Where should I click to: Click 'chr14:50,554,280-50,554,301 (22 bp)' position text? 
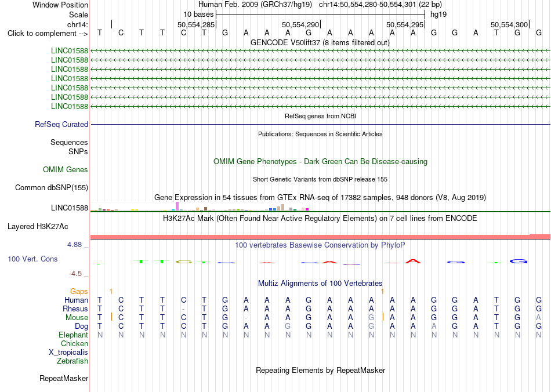click(380, 5)
